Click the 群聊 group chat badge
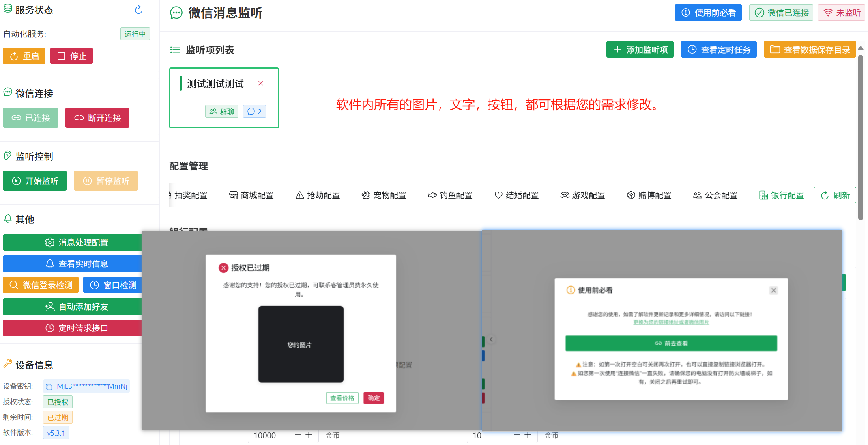Viewport: 868px width, 445px height. click(x=222, y=111)
